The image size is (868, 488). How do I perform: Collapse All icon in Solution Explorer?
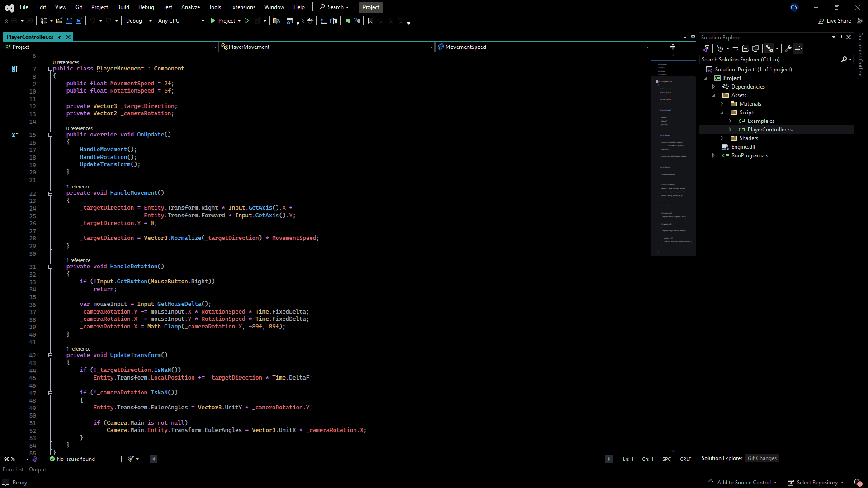[745, 48]
